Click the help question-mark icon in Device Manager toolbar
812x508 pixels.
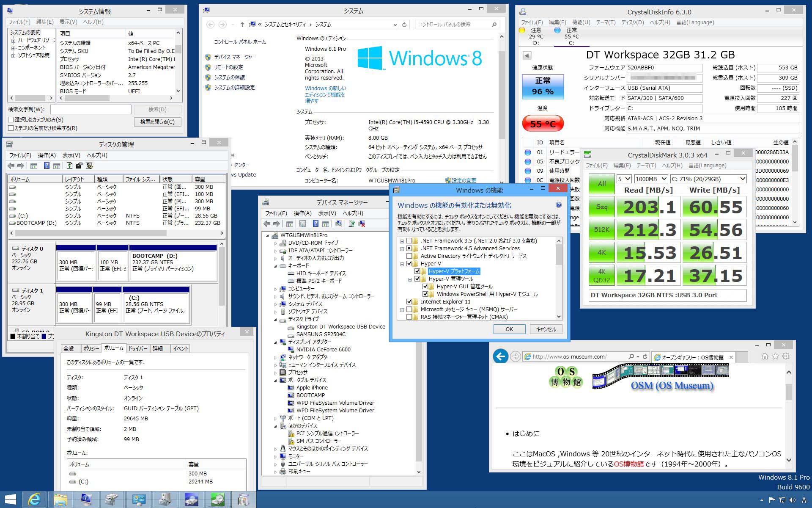315,224
